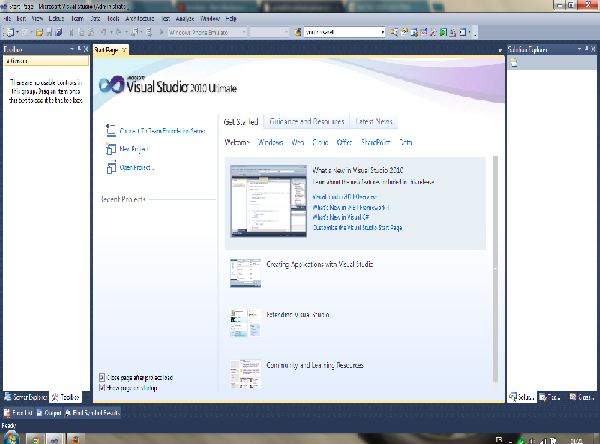Click the New Project toolbar icon
600x444 pixels.
click(x=10, y=33)
